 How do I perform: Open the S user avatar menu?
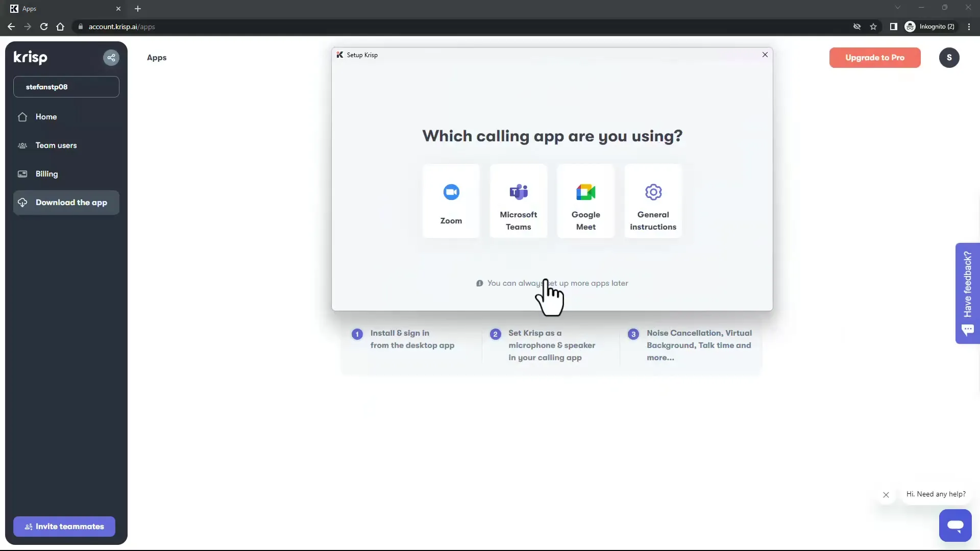(949, 58)
